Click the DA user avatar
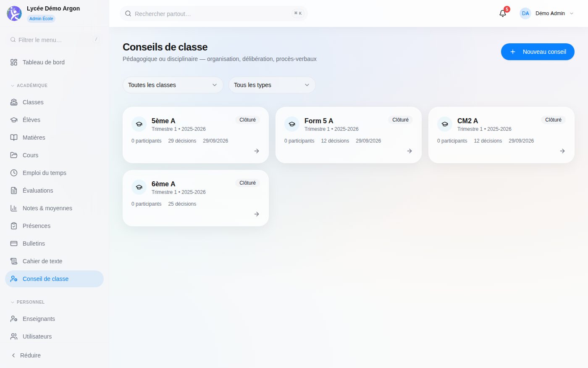588x368 pixels. coord(525,13)
